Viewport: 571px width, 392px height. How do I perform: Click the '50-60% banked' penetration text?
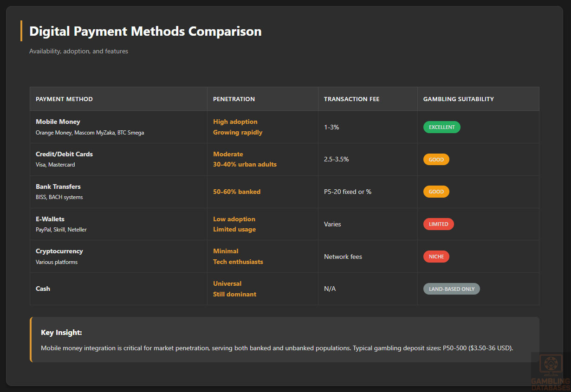[237, 192]
